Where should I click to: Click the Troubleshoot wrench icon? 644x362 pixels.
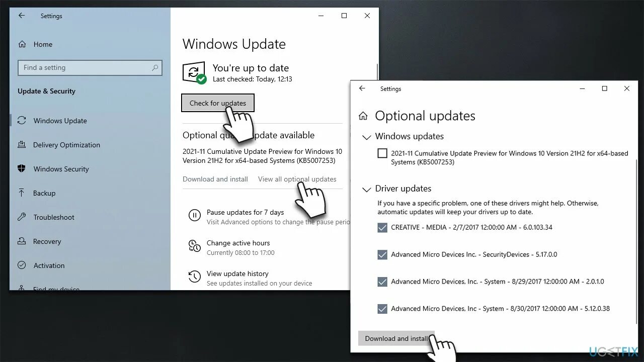22,217
